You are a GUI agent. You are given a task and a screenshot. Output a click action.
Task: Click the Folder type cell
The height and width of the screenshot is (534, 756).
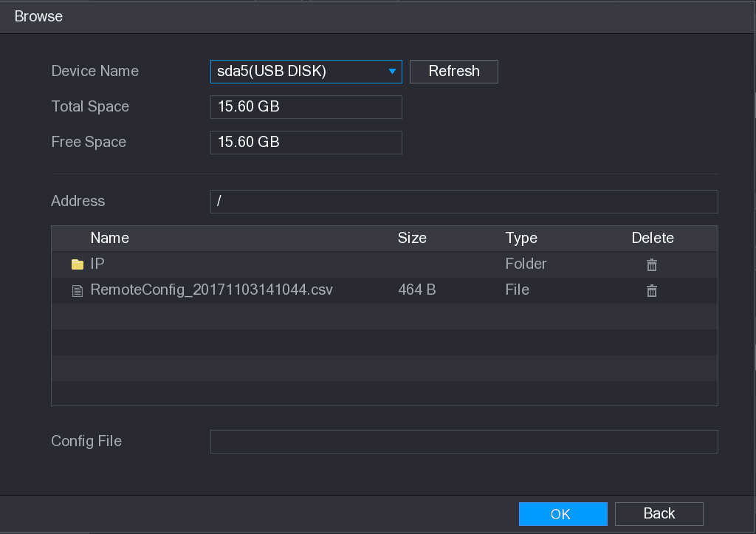click(526, 264)
